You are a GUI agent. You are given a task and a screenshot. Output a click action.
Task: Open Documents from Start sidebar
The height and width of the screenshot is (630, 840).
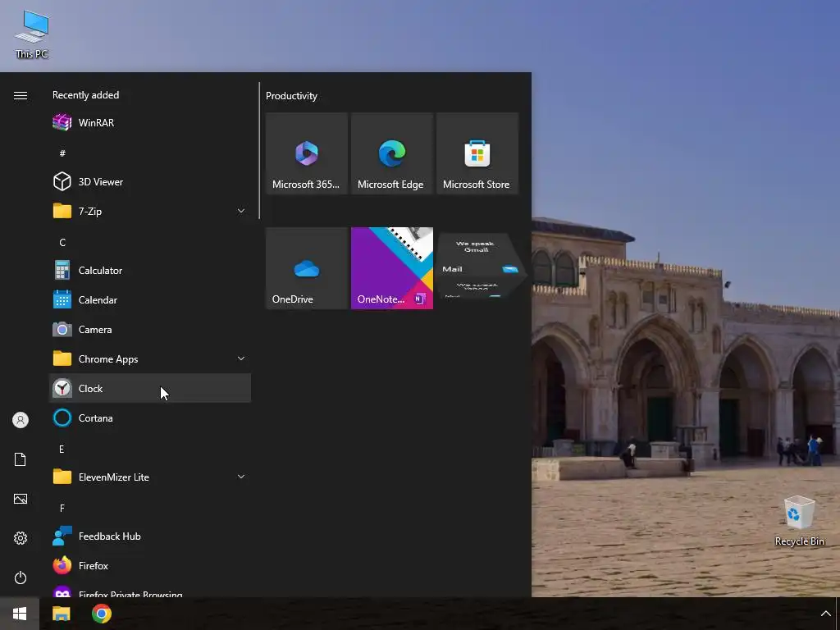click(x=21, y=459)
